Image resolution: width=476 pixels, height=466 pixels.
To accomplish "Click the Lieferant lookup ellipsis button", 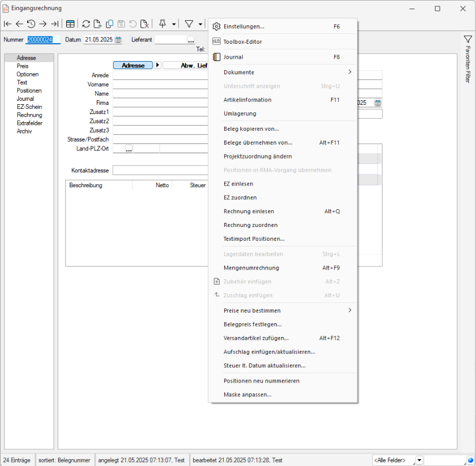I will 191,40.
